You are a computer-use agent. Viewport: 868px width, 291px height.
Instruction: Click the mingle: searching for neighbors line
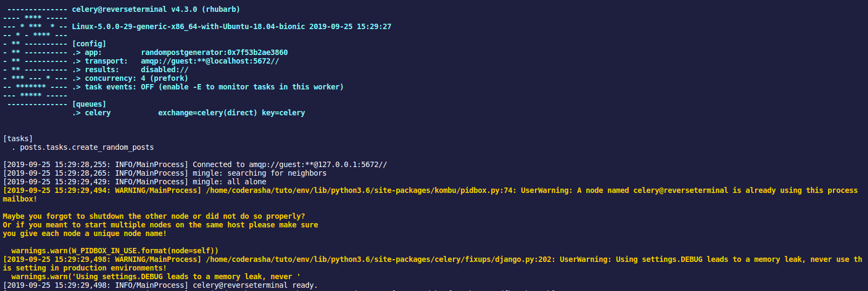coord(165,173)
